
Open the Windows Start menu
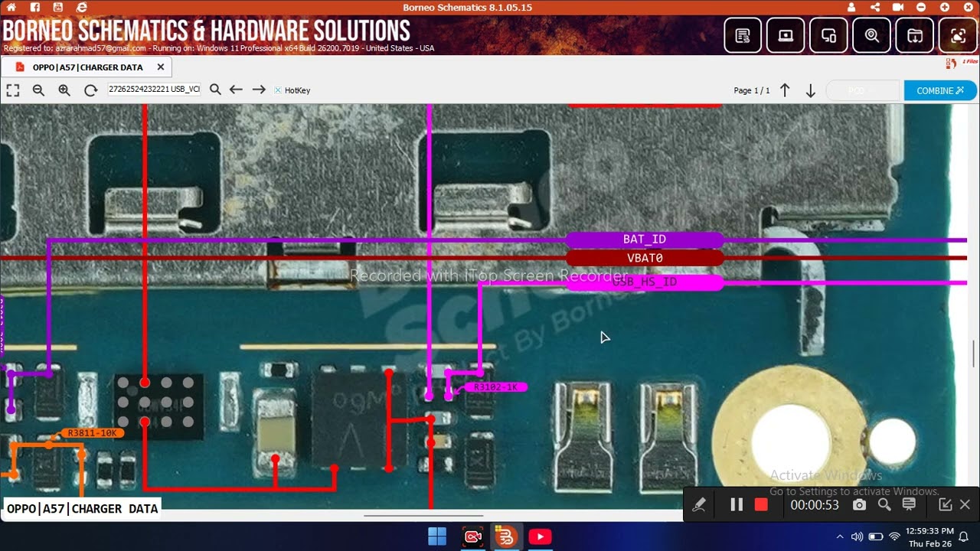pyautogui.click(x=437, y=536)
